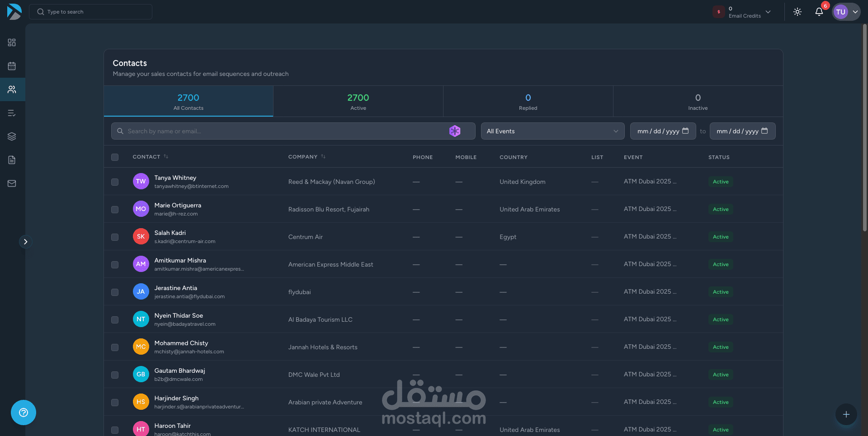This screenshot has height=436, width=868.
Task: Select the Jerastine Antia row checkbox
Action: click(115, 292)
